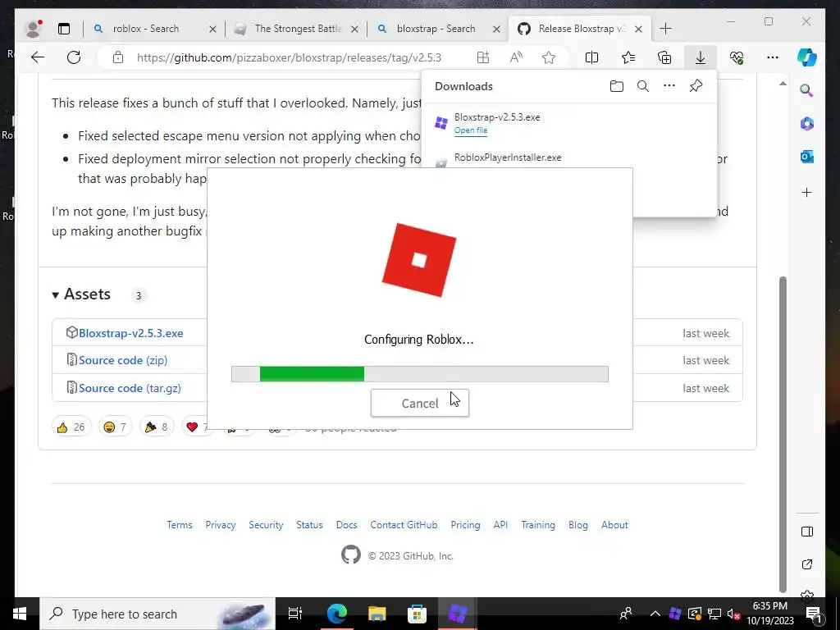Click the Configuring Roblox progress bar
This screenshot has width=840, height=630.
(419, 374)
